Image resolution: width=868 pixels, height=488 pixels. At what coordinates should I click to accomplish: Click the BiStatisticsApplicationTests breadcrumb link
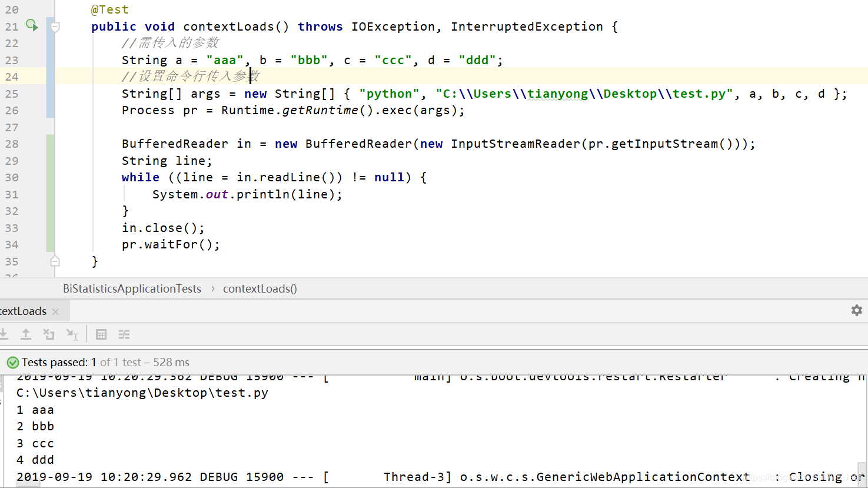[132, 289]
